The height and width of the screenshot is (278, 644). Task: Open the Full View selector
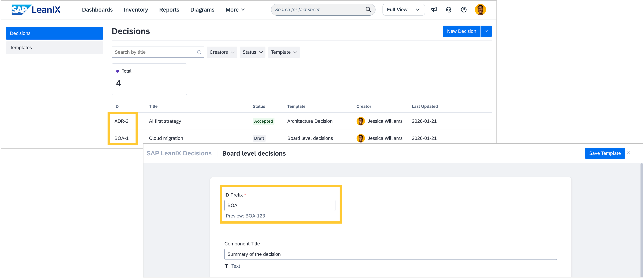[x=403, y=9]
